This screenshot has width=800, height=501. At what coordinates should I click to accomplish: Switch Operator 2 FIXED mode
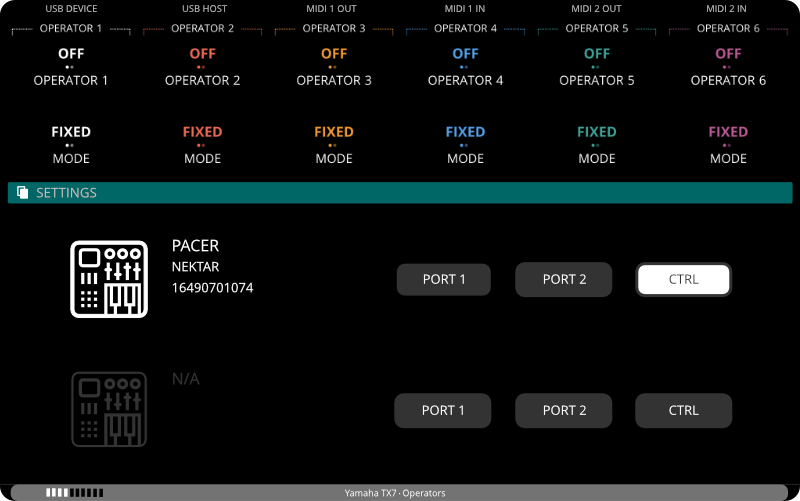[202, 132]
